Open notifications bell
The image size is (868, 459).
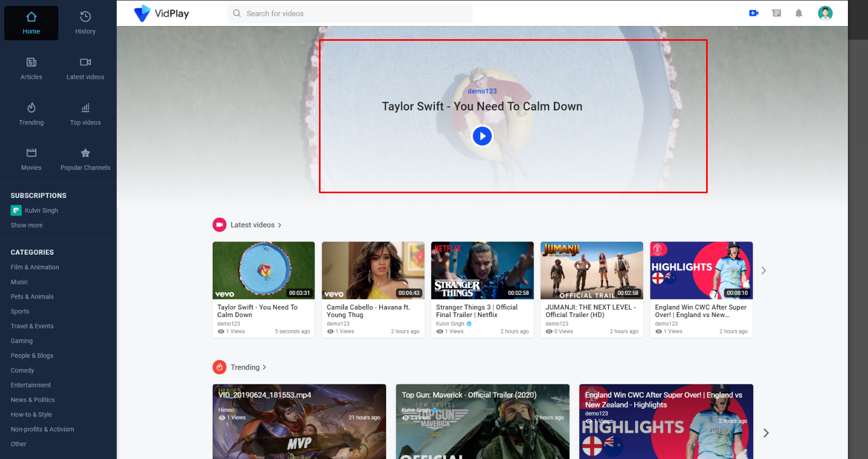point(799,13)
